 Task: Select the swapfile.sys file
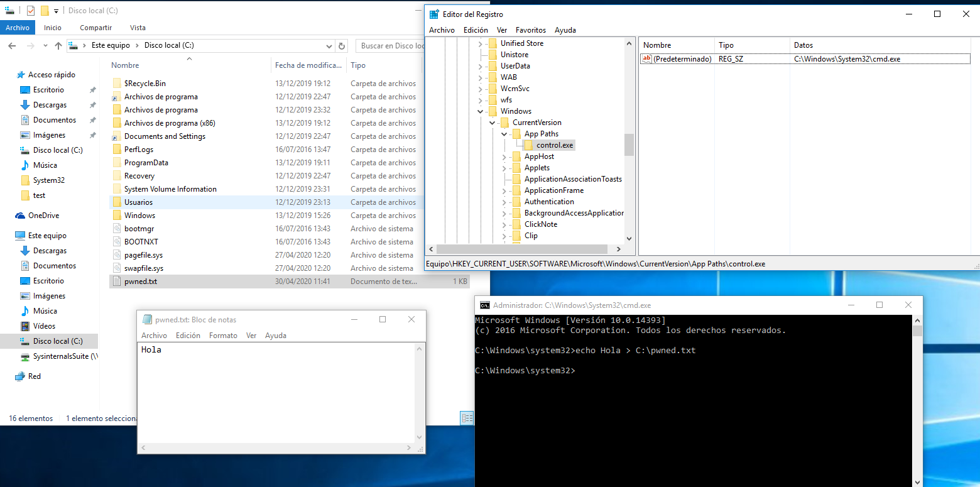click(144, 268)
